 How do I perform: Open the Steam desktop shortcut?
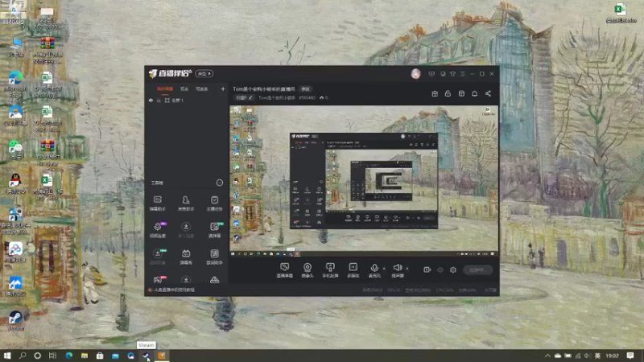tap(15, 321)
